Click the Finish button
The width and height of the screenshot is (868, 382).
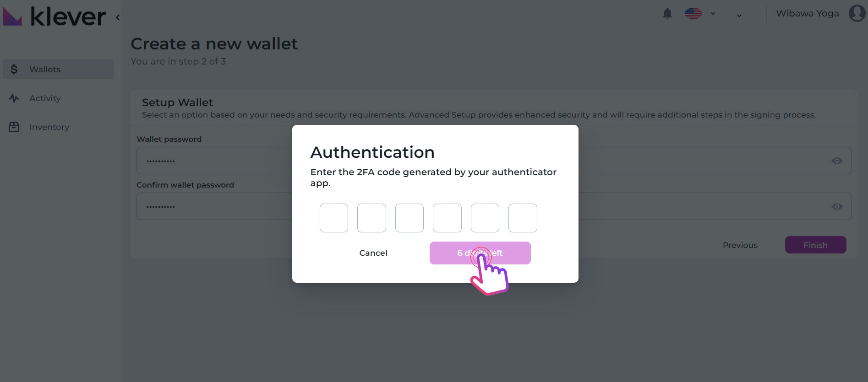(815, 245)
